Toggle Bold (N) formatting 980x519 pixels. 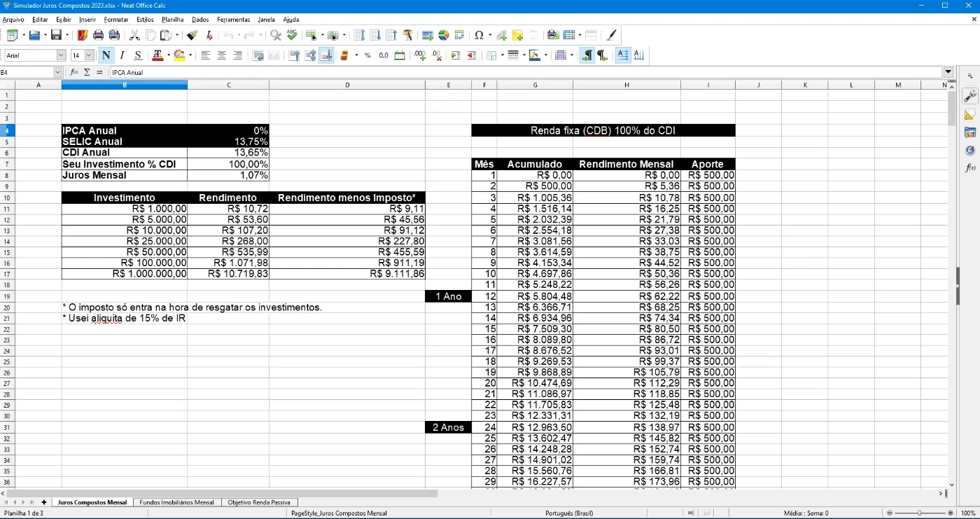click(106, 55)
